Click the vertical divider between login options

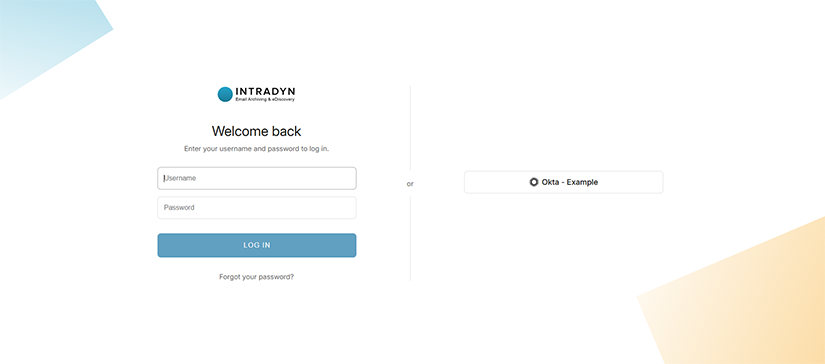coord(410,132)
